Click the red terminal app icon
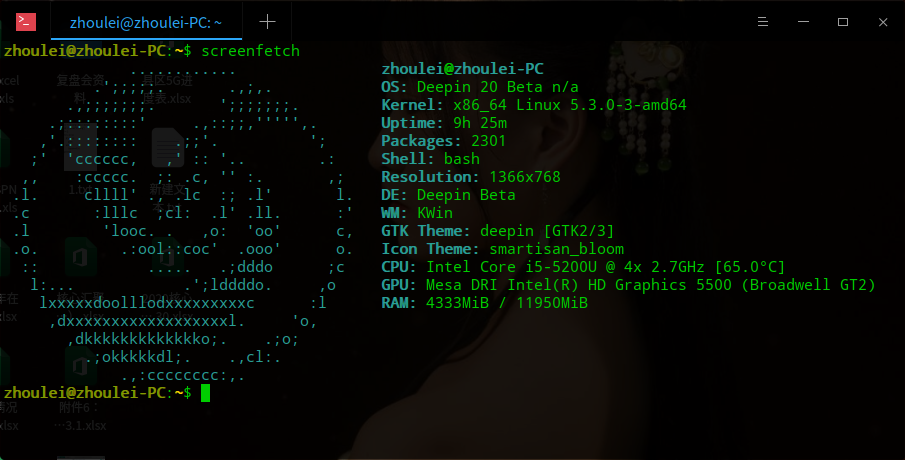 pos(25,22)
